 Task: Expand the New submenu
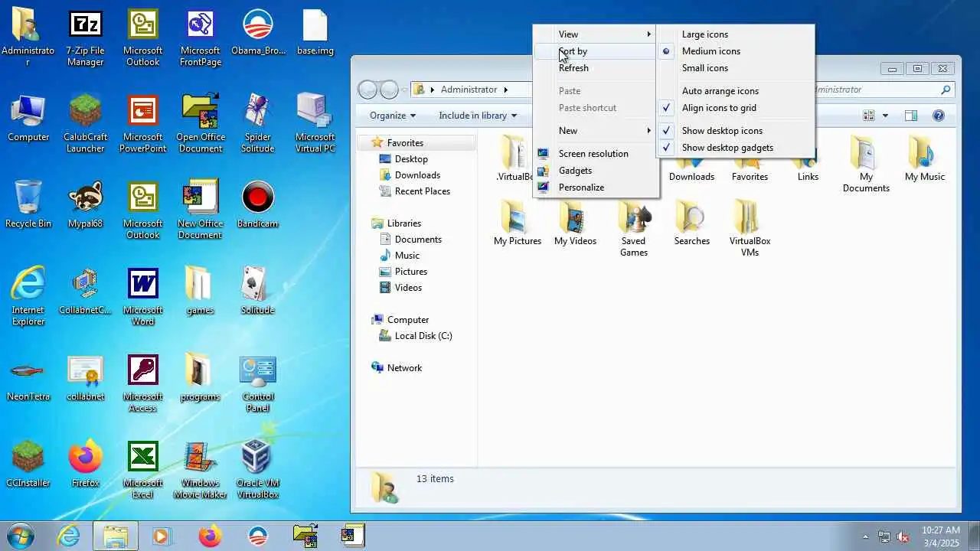click(x=596, y=131)
